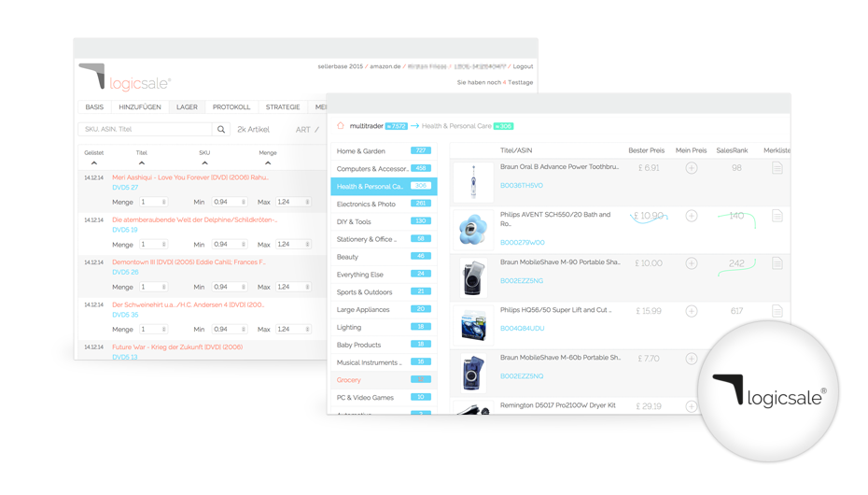Viewport: 868px width, 495px height.
Task: Select Home & Garden category
Action: pyautogui.click(x=384, y=151)
